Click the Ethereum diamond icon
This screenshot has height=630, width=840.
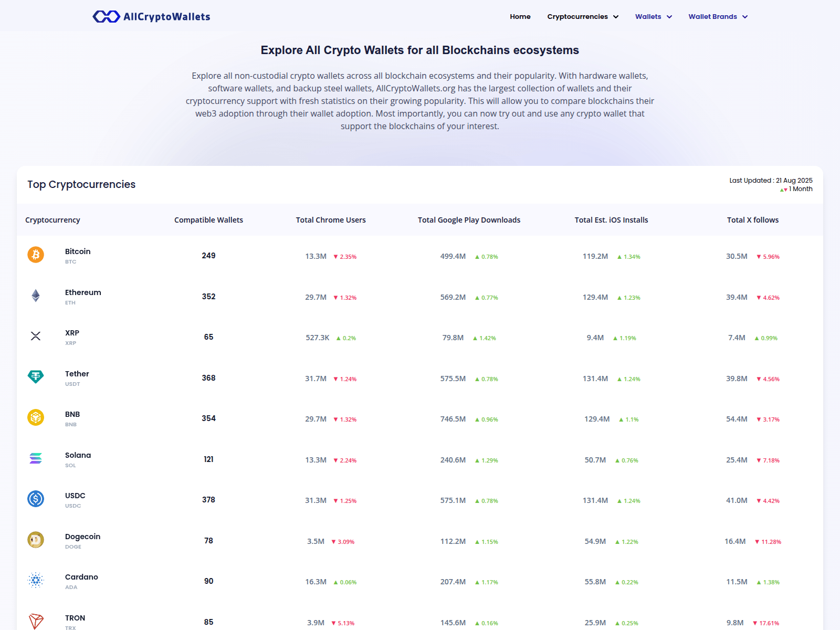click(36, 296)
